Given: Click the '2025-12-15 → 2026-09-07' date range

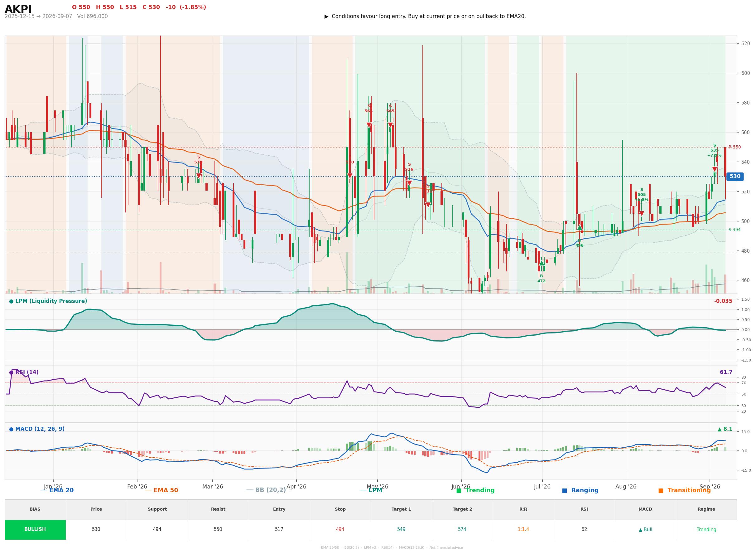Looking at the screenshot, I should 38,17.
